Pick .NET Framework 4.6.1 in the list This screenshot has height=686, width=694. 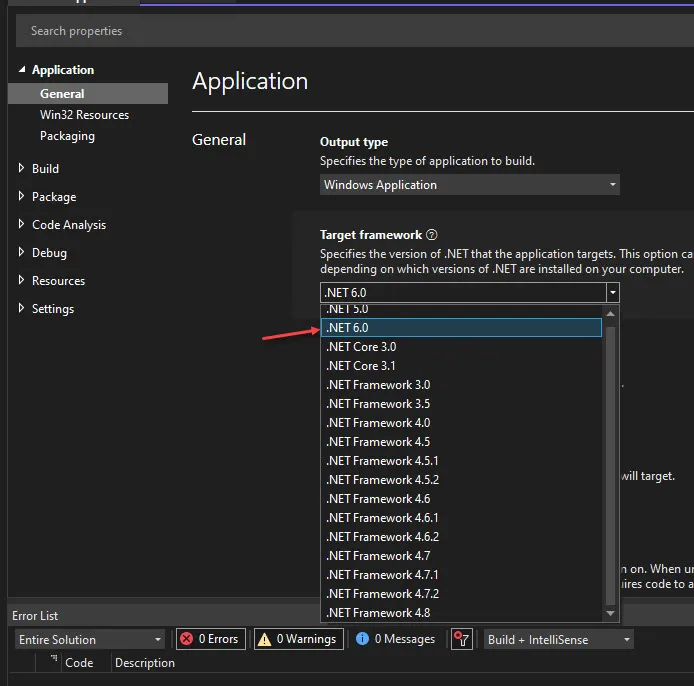461,518
